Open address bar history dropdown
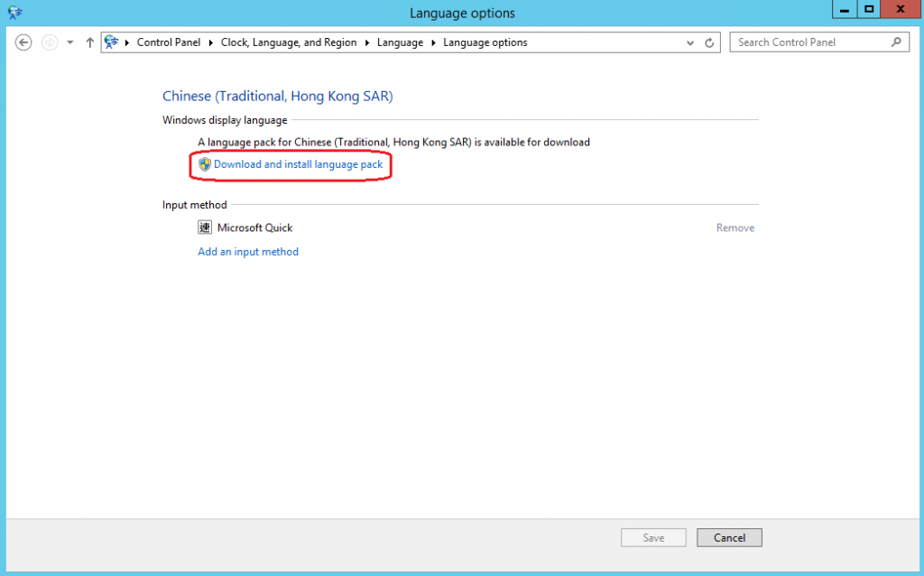 (x=690, y=42)
